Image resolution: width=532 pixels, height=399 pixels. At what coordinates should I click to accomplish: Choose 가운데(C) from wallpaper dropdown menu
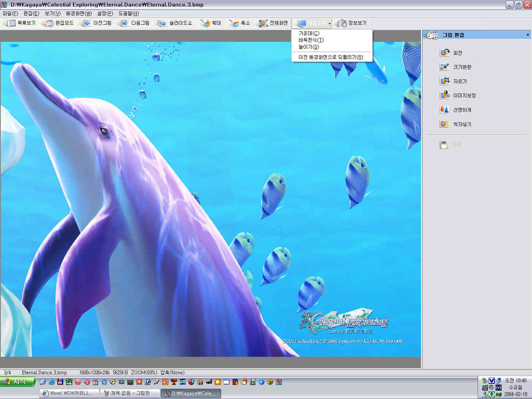tap(309, 33)
